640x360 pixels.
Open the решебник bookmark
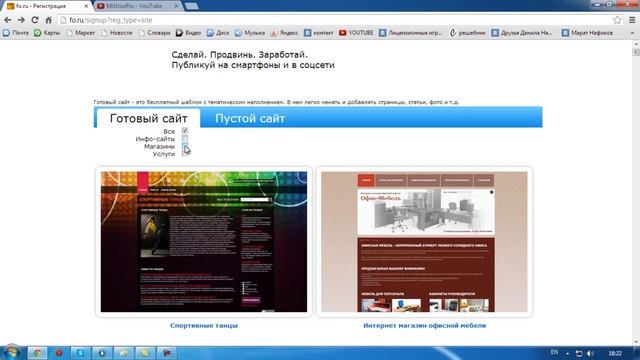tap(467, 33)
